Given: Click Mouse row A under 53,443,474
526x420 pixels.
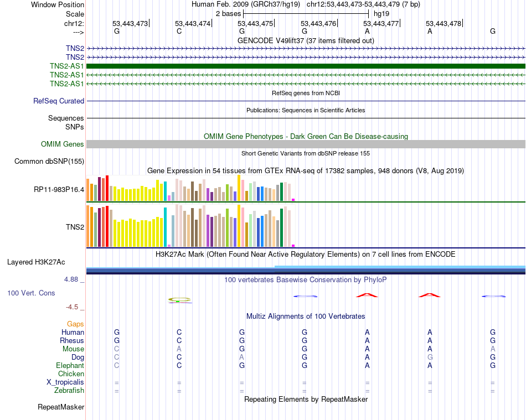Looking at the screenshot, I should pyautogui.click(x=179, y=349).
